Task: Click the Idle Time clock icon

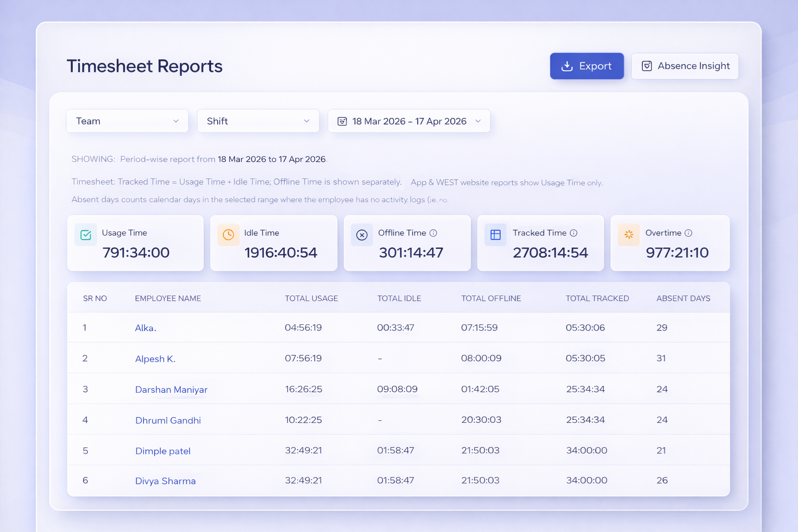Action: tap(228, 235)
